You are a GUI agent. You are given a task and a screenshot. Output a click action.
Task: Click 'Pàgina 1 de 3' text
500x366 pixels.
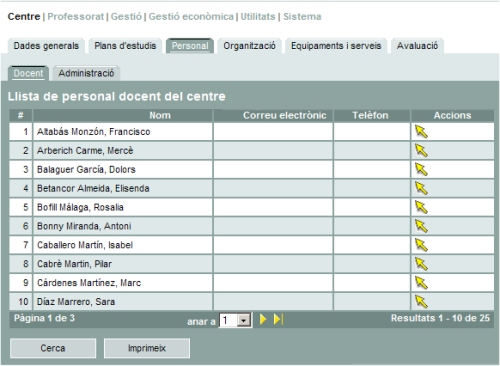pyautogui.click(x=44, y=318)
